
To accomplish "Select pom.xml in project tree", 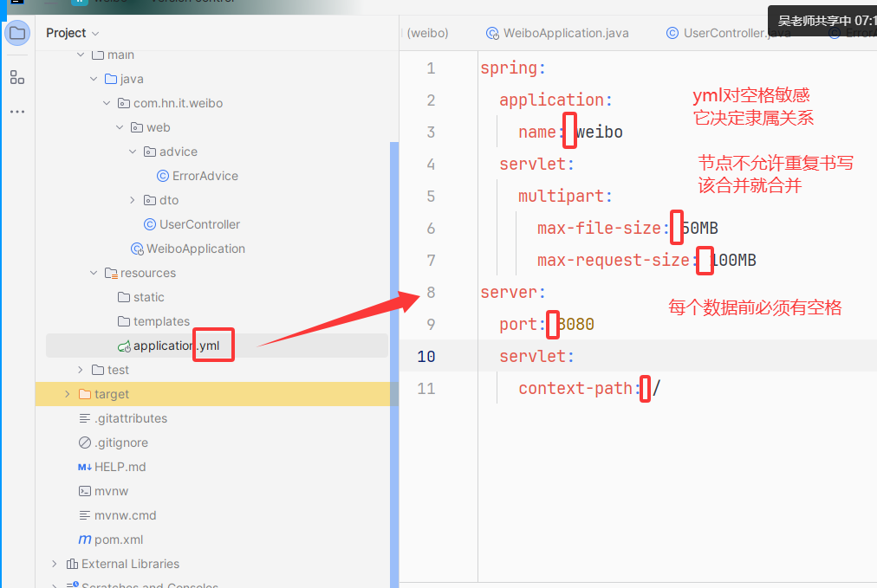I will 119,540.
